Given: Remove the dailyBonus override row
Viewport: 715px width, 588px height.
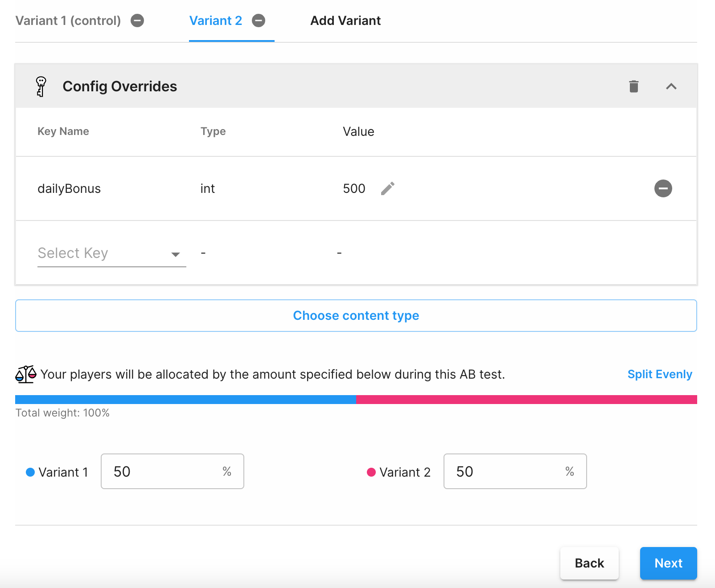Looking at the screenshot, I should click(663, 188).
